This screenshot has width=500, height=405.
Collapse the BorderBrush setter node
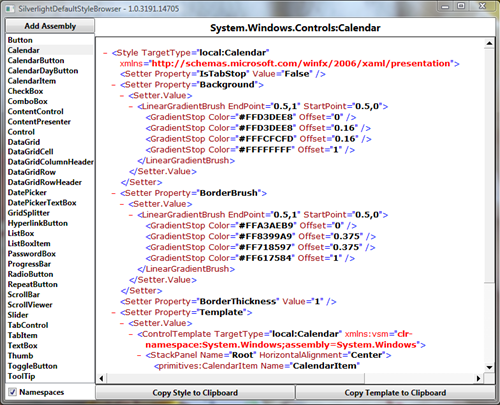(x=114, y=193)
